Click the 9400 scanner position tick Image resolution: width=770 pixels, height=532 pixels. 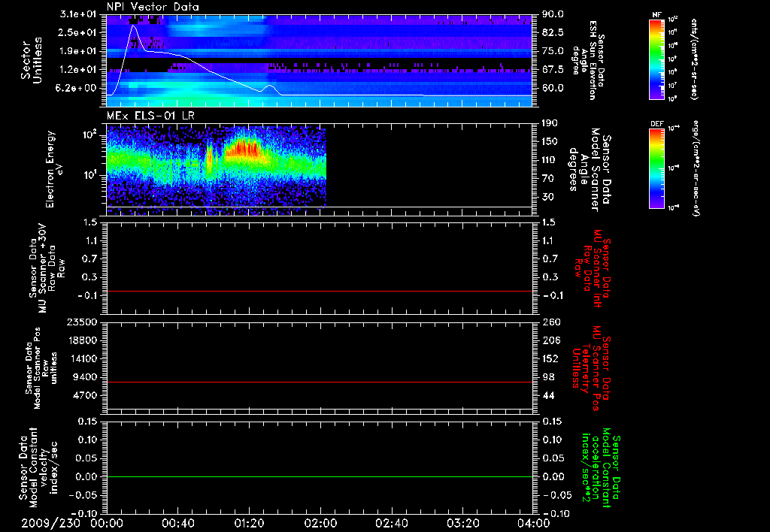tap(86, 377)
